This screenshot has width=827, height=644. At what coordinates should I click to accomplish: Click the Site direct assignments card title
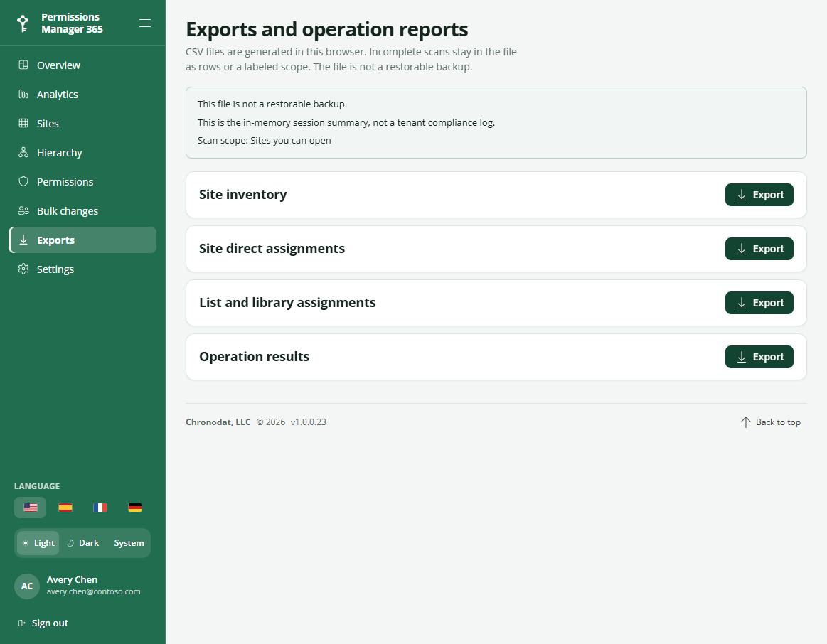[272, 249]
